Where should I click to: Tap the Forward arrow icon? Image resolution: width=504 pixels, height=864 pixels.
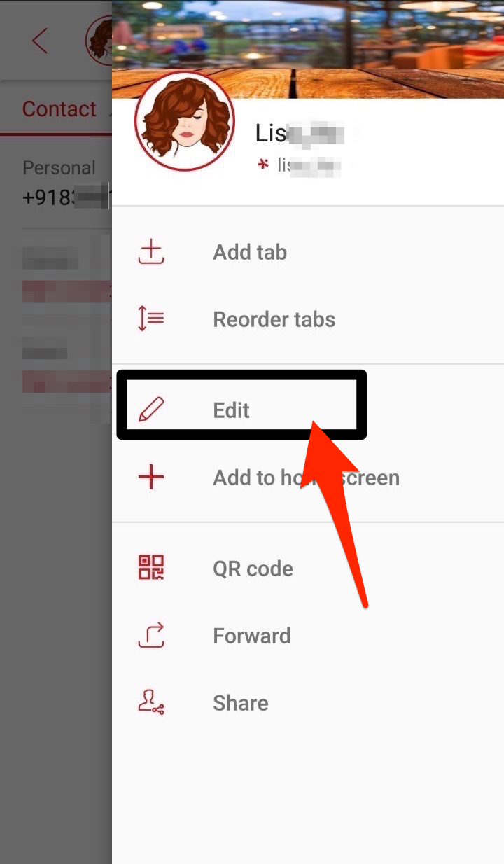pyautogui.click(x=151, y=636)
